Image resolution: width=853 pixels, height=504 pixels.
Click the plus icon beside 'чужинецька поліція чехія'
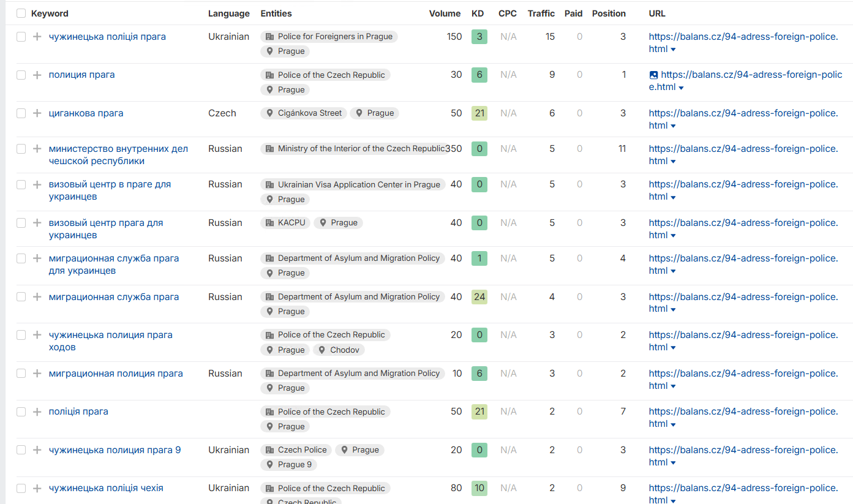tap(37, 488)
